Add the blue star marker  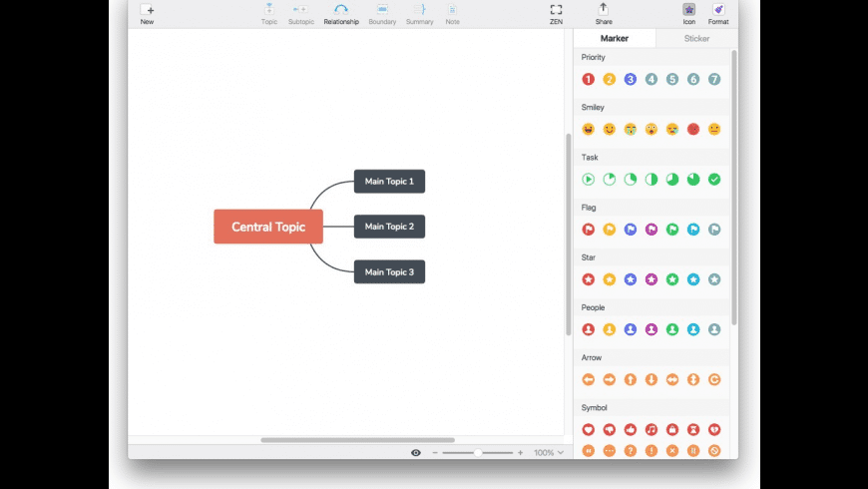coord(630,279)
